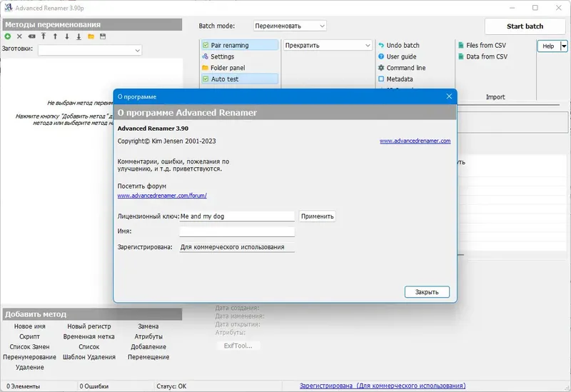The width and height of the screenshot is (571, 392).
Task: Add the Список Замен method
Action: click(29, 347)
